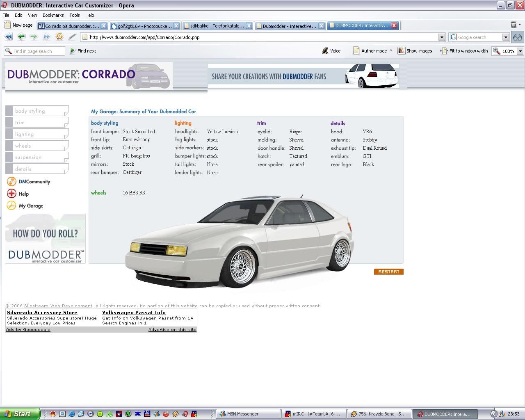Image resolution: width=525 pixels, height=420 pixels.
Task: Expand the lighting sidebar section
Action: point(37,134)
